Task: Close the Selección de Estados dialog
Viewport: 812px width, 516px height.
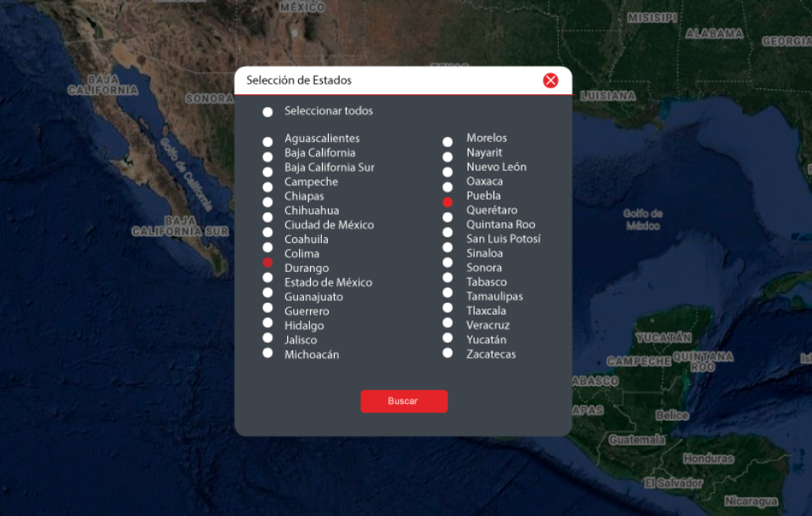Action: [550, 81]
